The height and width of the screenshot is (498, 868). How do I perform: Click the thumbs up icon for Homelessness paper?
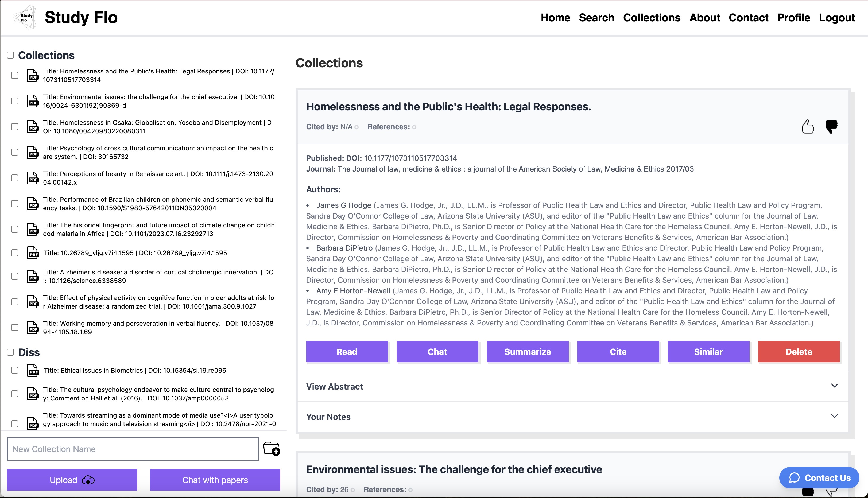(x=808, y=127)
